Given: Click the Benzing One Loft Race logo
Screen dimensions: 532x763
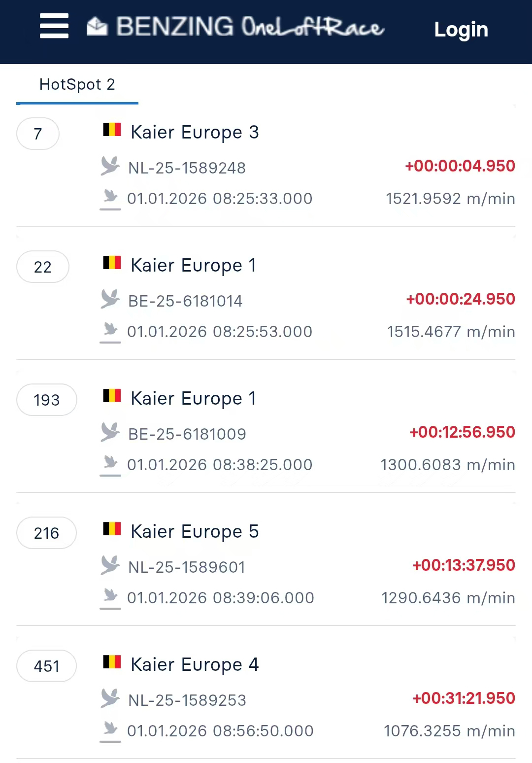Looking at the screenshot, I should (x=235, y=27).
